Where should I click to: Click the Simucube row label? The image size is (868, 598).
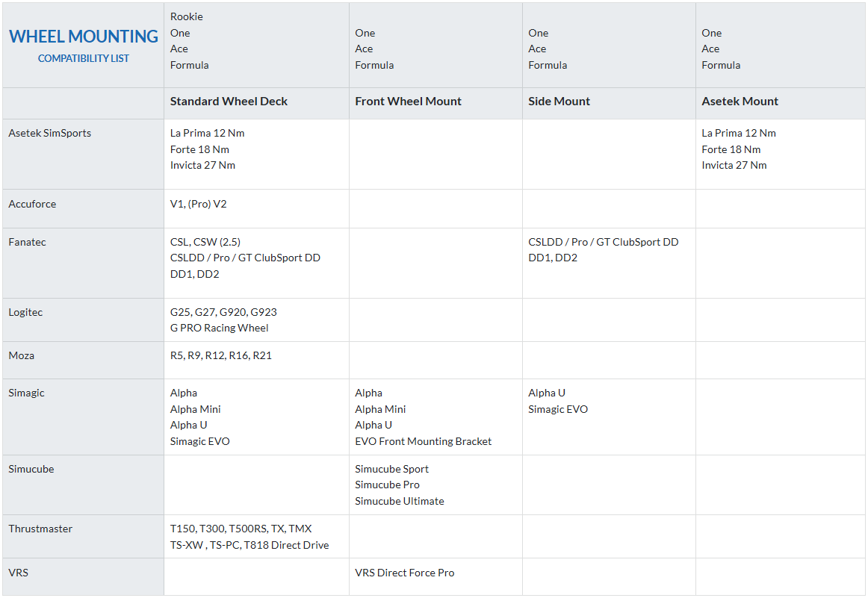31,469
